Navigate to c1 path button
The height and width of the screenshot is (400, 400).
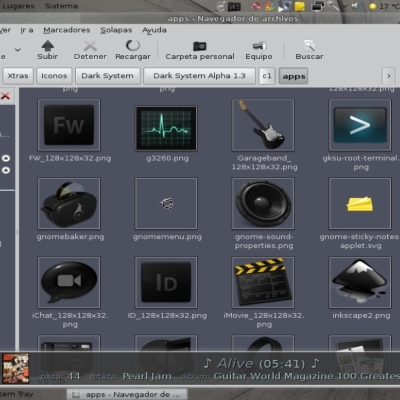click(267, 76)
